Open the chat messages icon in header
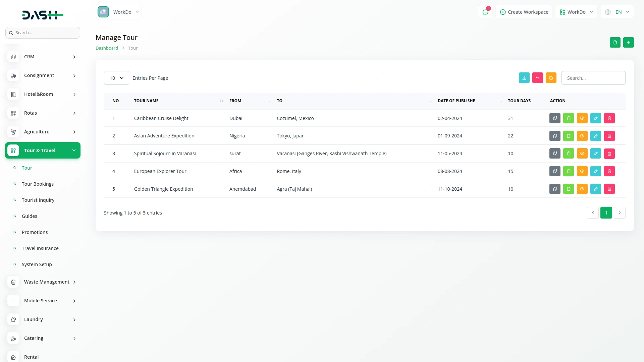 tap(485, 12)
